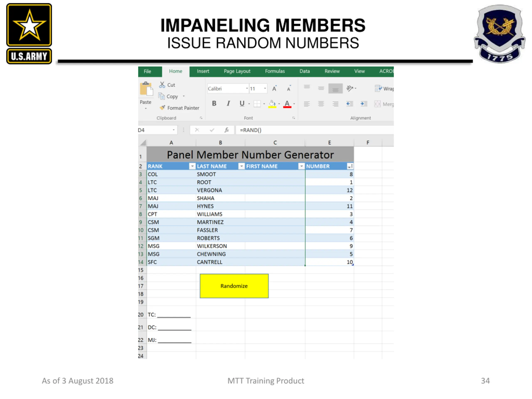Viewport: 532px width, 399px height.
Task: Toggle Bold formatting
Action: tap(214, 103)
